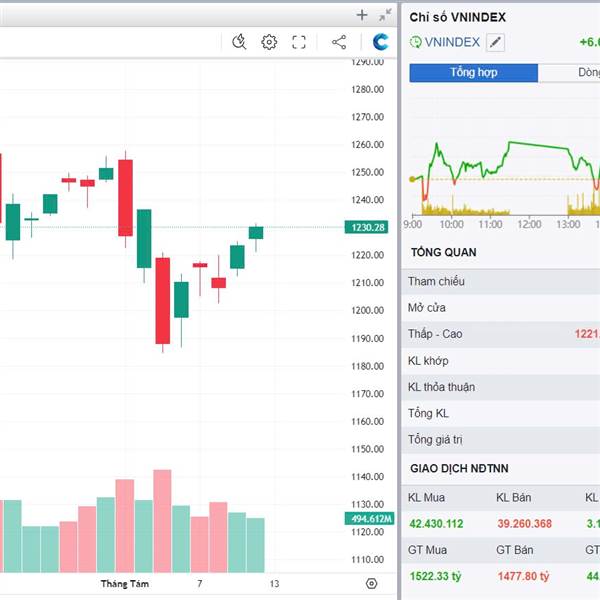The width and height of the screenshot is (600, 600).
Task: Open chart settings gear icon
Action: 269,42
